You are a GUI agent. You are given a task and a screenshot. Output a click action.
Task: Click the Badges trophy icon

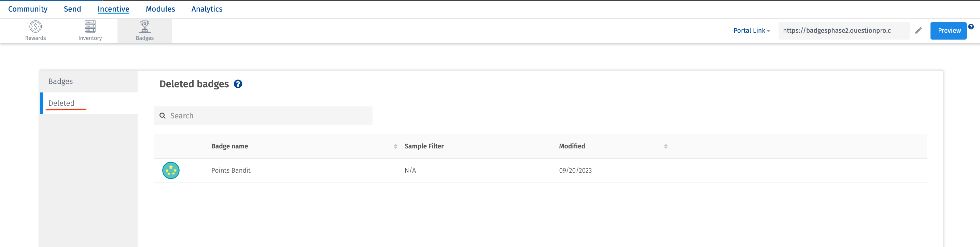pyautogui.click(x=144, y=27)
